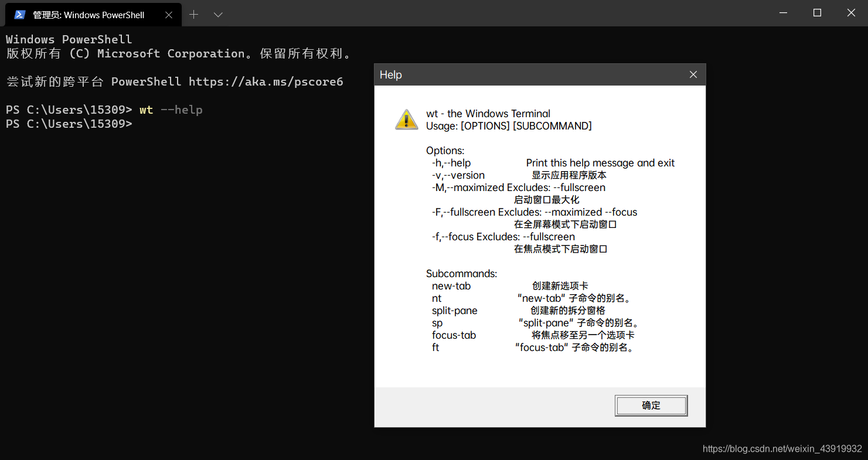The width and height of the screenshot is (868, 460).
Task: Click the PowerShell icon on the tab
Action: pyautogui.click(x=20, y=15)
